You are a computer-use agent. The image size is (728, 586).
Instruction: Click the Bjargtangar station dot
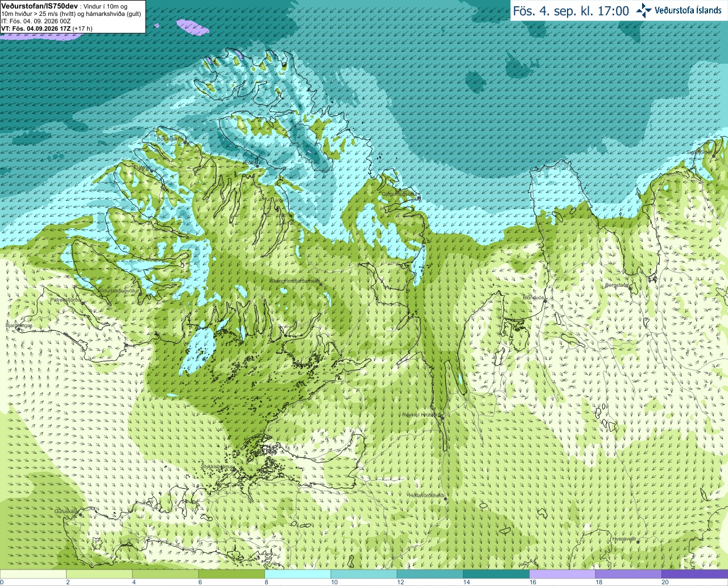19,328
